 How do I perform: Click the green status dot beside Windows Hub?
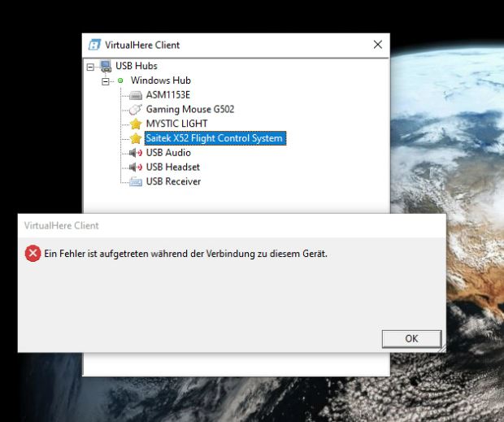[x=120, y=80]
